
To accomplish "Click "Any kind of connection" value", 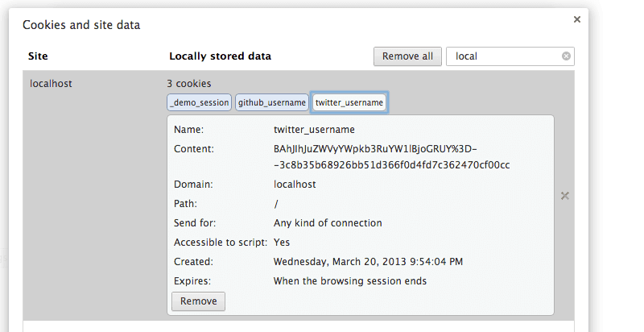I will [328, 223].
